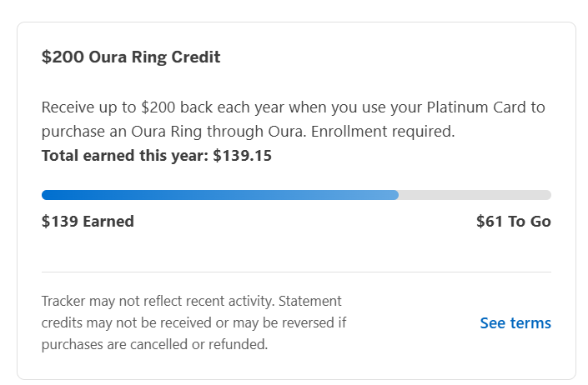Click the left start of the progress bar

click(x=45, y=195)
